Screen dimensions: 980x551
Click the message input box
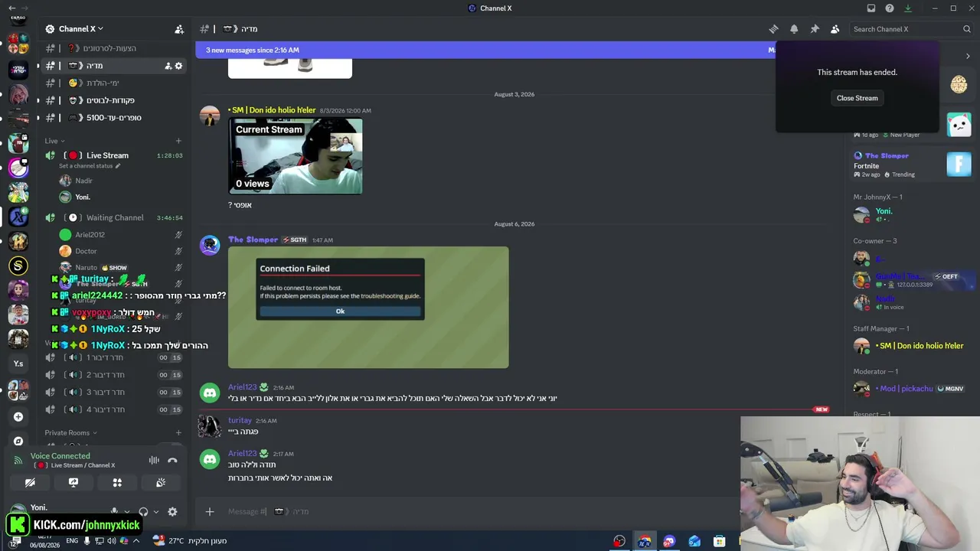[479, 512]
